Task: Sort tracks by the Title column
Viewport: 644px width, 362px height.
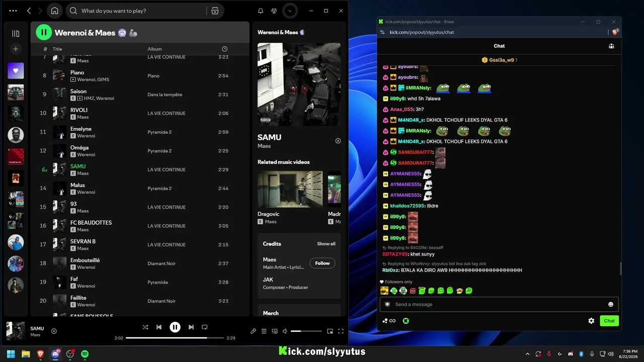Action: pyautogui.click(x=57, y=49)
